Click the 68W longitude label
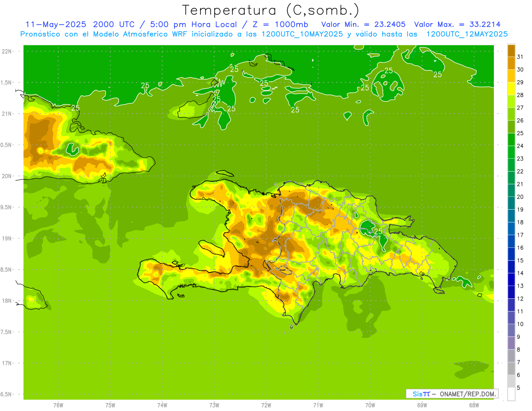Viewport: 532px width, 411px height. tap(474, 405)
